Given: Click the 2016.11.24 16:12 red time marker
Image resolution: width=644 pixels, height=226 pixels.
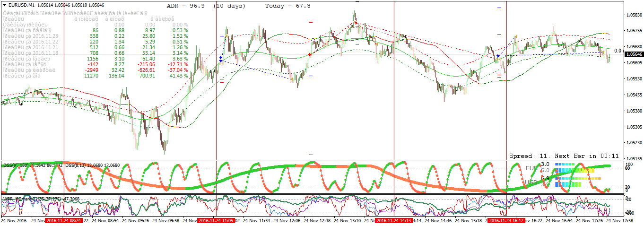Looking at the screenshot, I should click(x=506, y=220).
